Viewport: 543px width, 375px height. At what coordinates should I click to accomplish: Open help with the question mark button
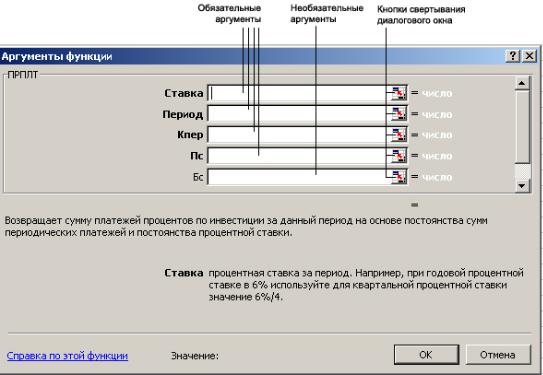(513, 56)
